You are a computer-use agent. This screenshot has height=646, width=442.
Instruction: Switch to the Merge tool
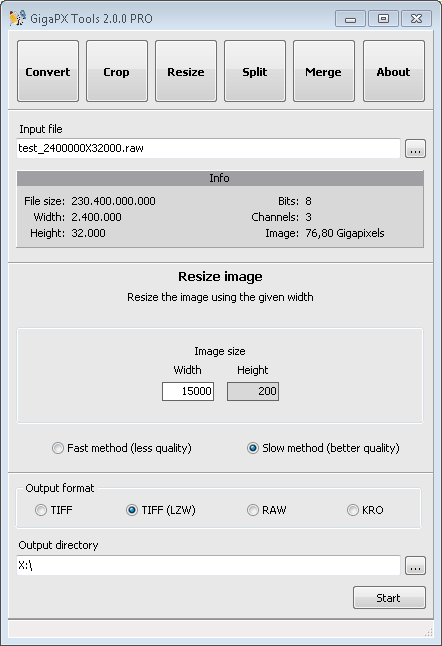[324, 71]
